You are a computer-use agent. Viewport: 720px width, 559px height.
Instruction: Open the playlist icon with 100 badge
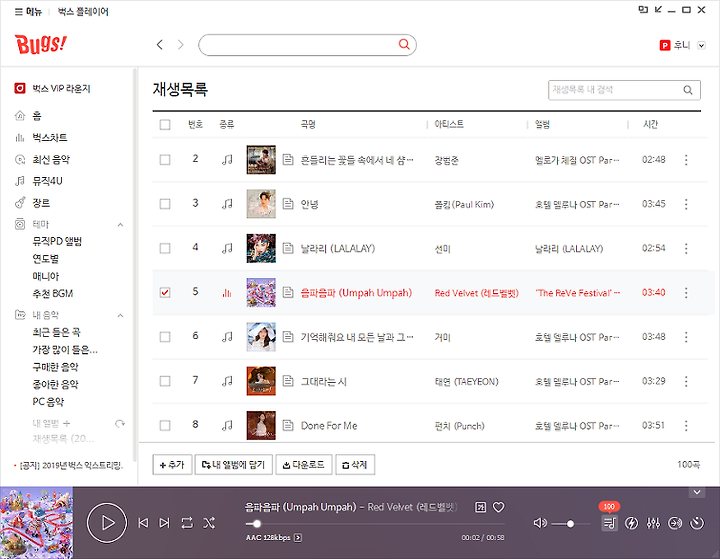click(609, 523)
